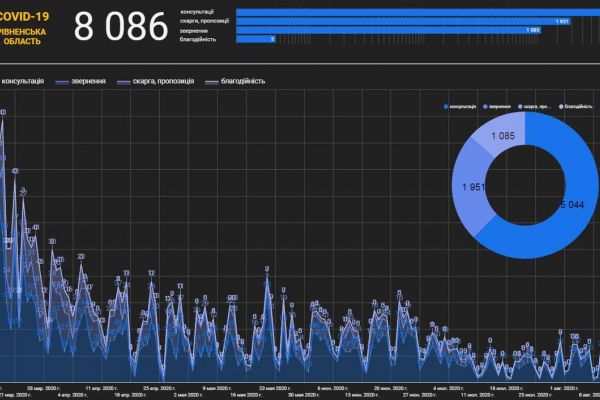Toggle the 'консультація' line chart legend series

pyautogui.click(x=22, y=80)
